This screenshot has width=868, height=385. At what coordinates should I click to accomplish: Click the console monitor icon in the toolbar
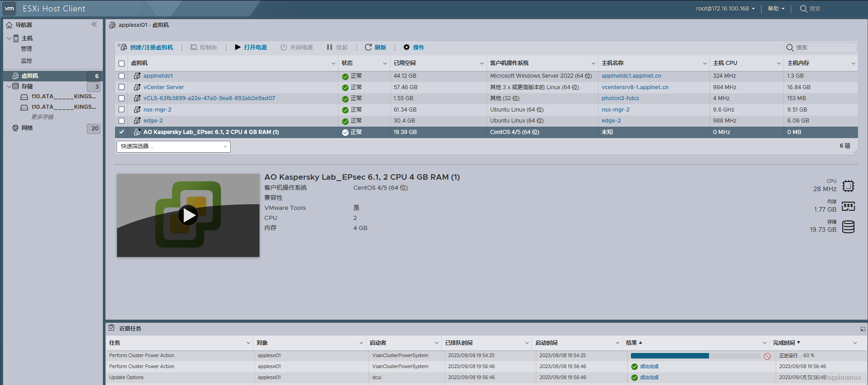[x=194, y=47]
